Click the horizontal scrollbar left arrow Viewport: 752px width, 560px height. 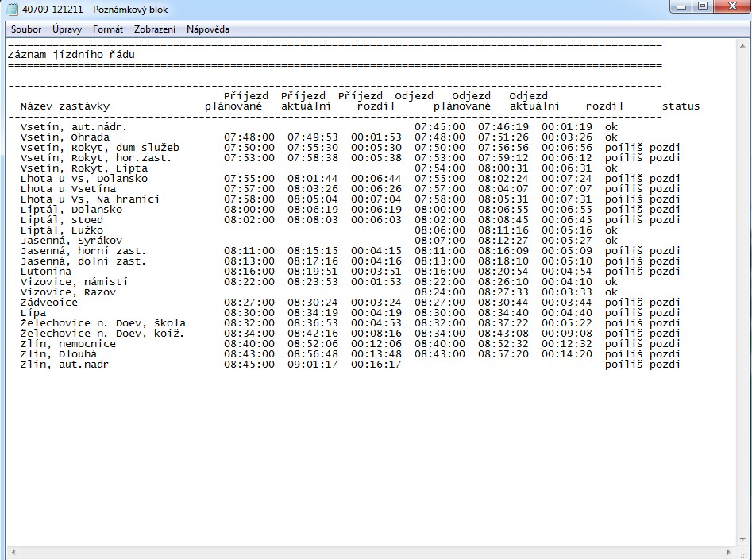click(x=10, y=551)
